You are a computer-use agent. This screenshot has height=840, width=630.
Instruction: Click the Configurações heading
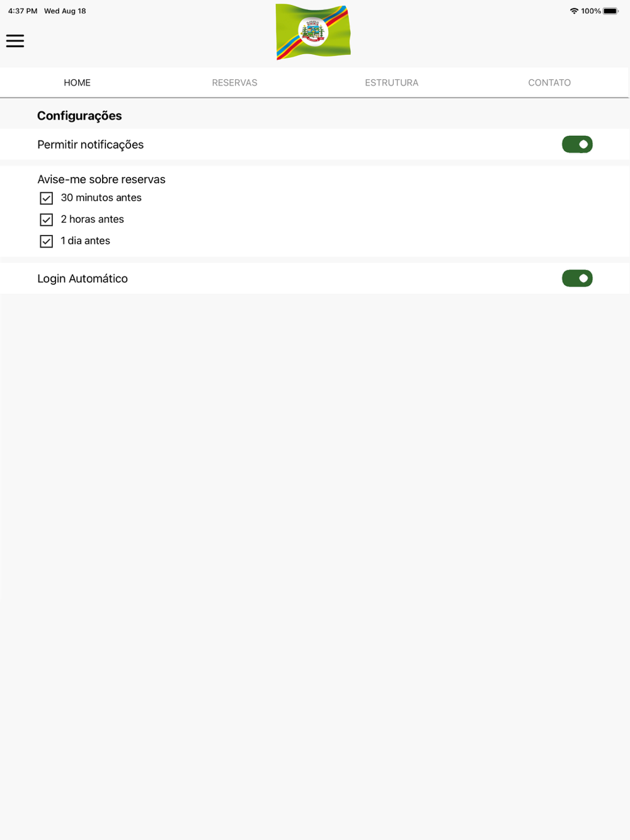[x=79, y=116]
